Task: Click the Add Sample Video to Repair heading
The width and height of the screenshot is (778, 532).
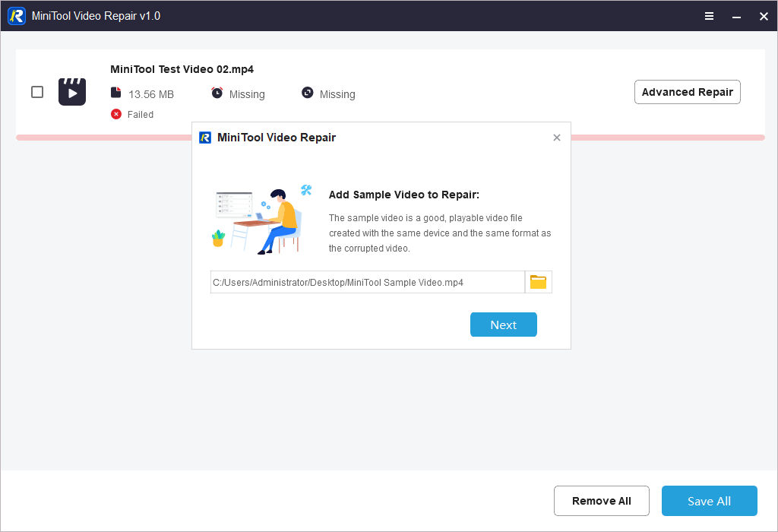Action: tap(404, 195)
